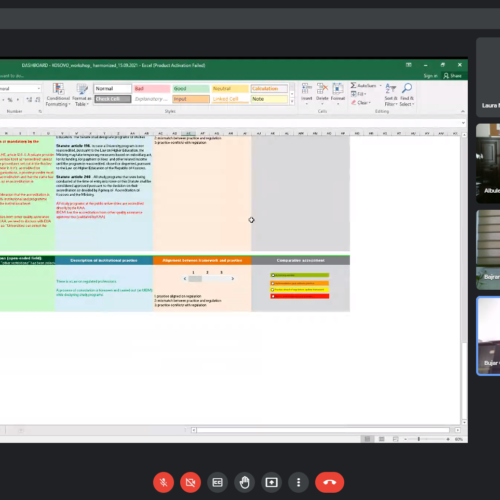500x500 pixels.
Task: Open Format as Table menu
Action: point(82,95)
